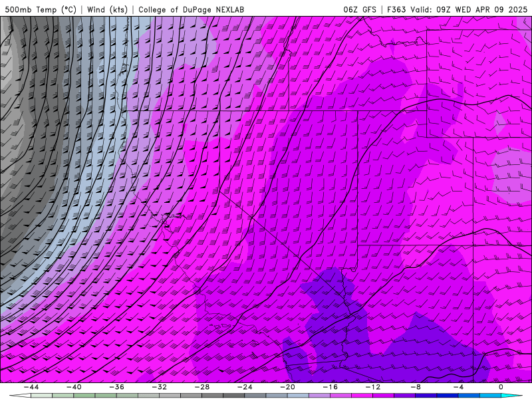
Task: Click the -44 colorbar label
Action: pyautogui.click(x=31, y=387)
